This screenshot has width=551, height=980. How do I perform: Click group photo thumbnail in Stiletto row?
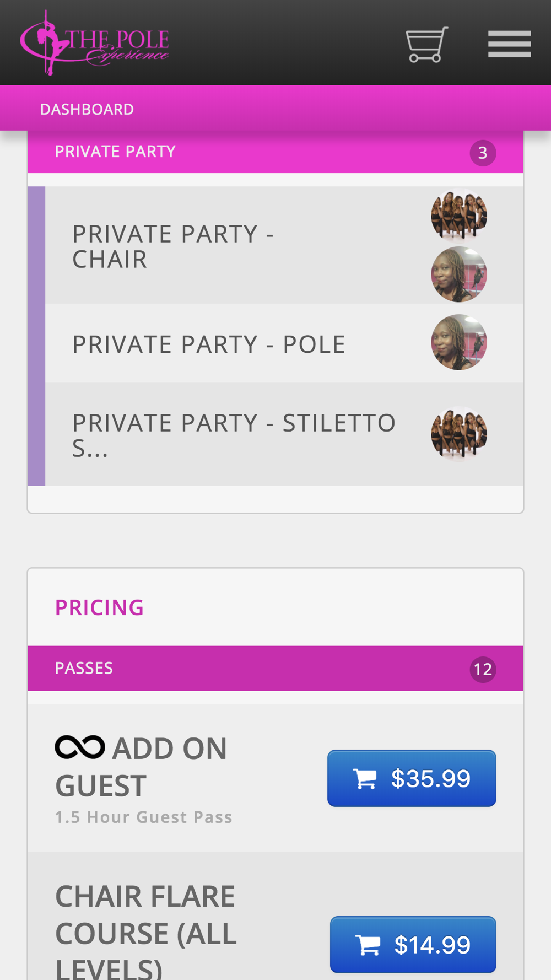(x=459, y=434)
